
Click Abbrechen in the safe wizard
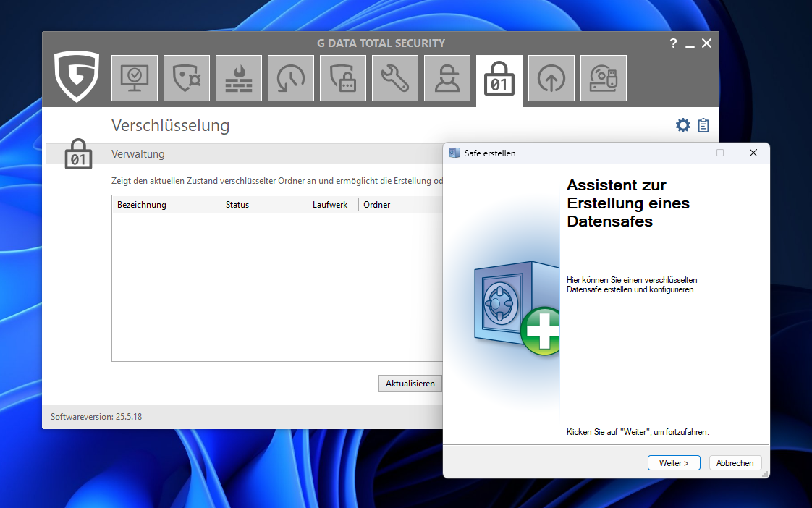click(x=735, y=463)
